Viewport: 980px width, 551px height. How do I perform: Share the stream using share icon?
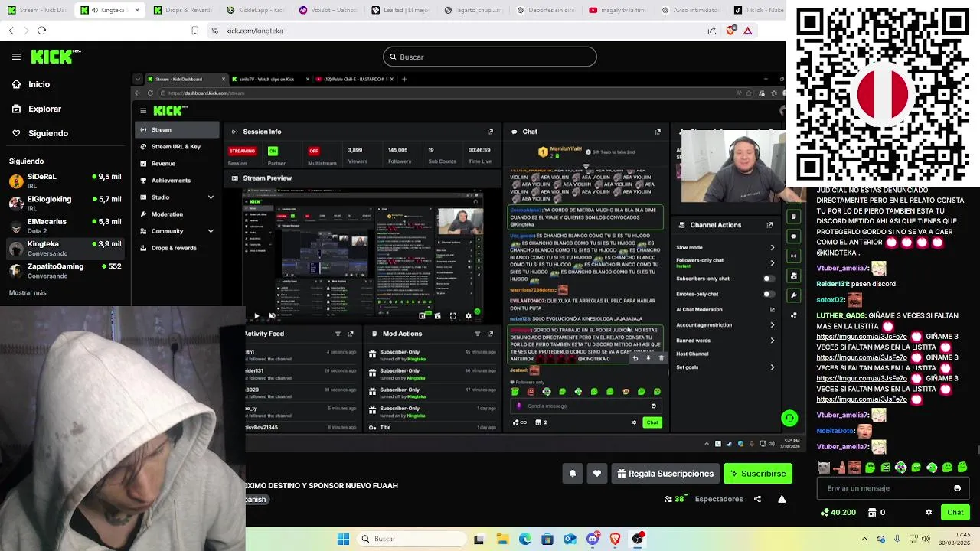pos(757,499)
